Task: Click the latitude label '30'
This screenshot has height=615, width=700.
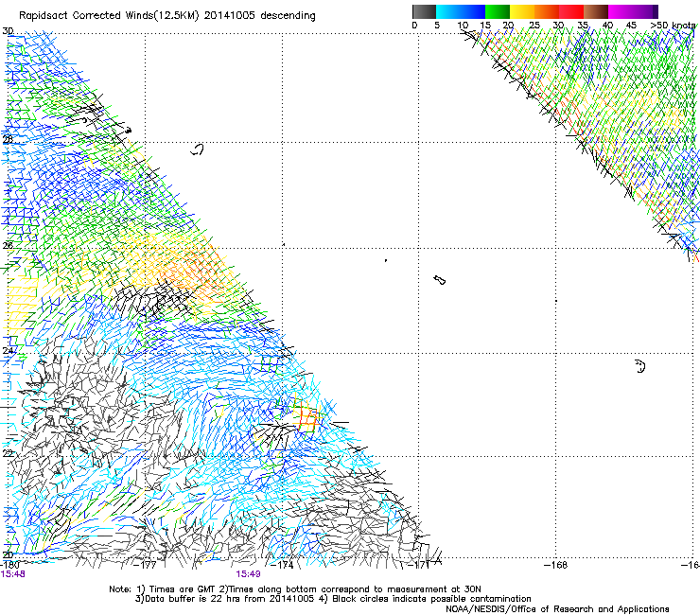Action: (8, 31)
